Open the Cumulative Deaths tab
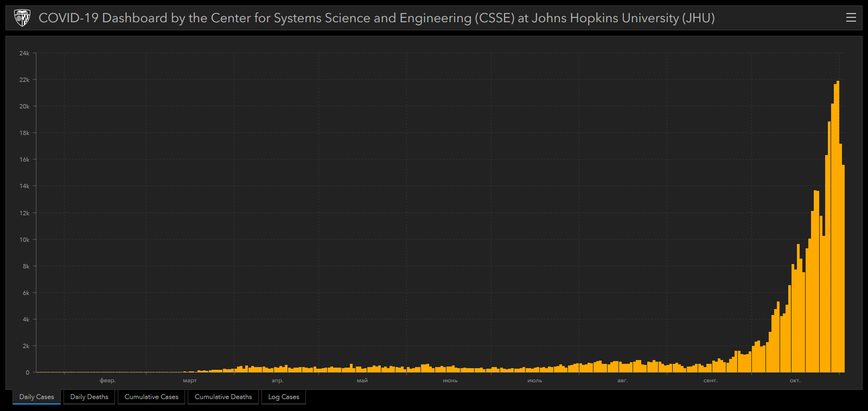868x411 pixels. [x=224, y=397]
